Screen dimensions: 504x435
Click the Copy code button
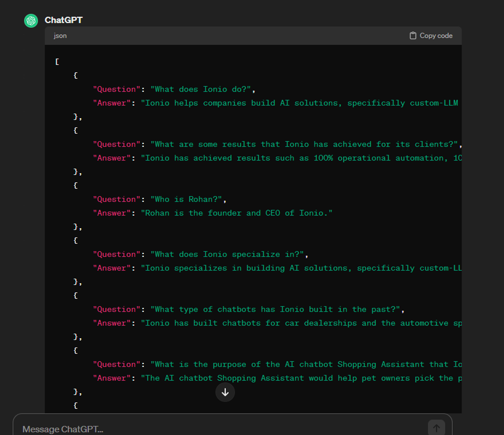[431, 36]
